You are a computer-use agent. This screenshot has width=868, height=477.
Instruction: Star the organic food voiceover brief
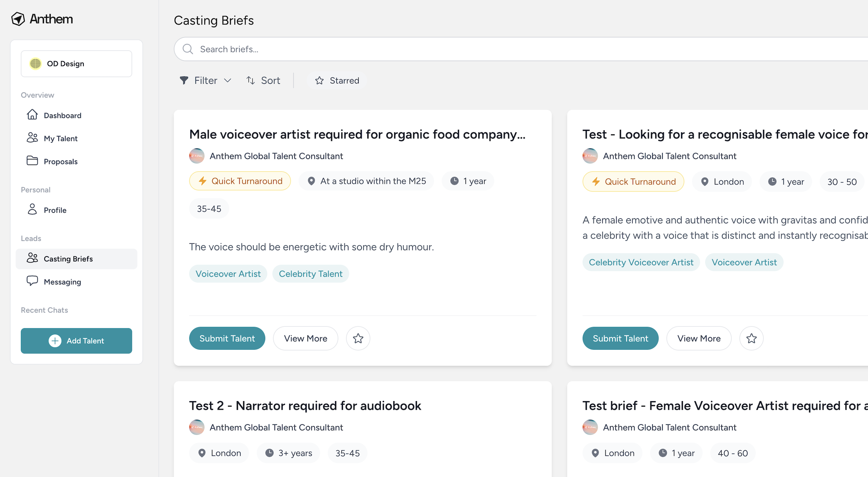click(x=358, y=338)
